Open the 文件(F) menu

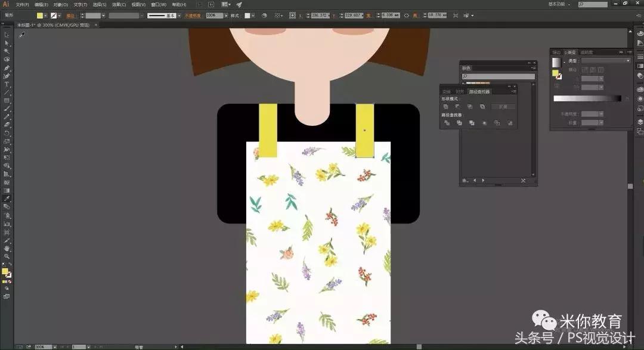(x=23, y=4)
